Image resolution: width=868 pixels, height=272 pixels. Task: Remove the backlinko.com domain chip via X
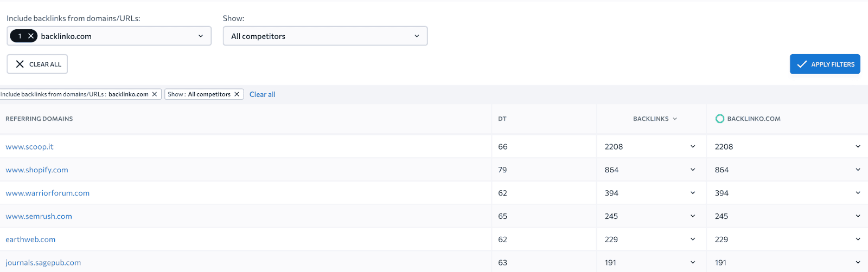pos(31,36)
